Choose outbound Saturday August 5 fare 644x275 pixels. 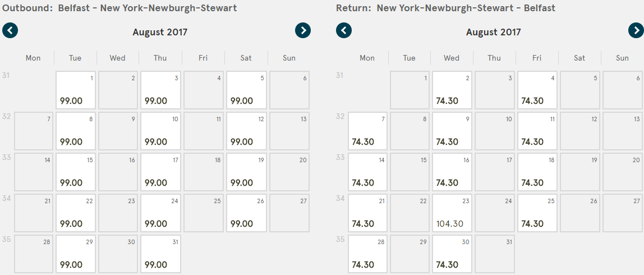point(246,90)
